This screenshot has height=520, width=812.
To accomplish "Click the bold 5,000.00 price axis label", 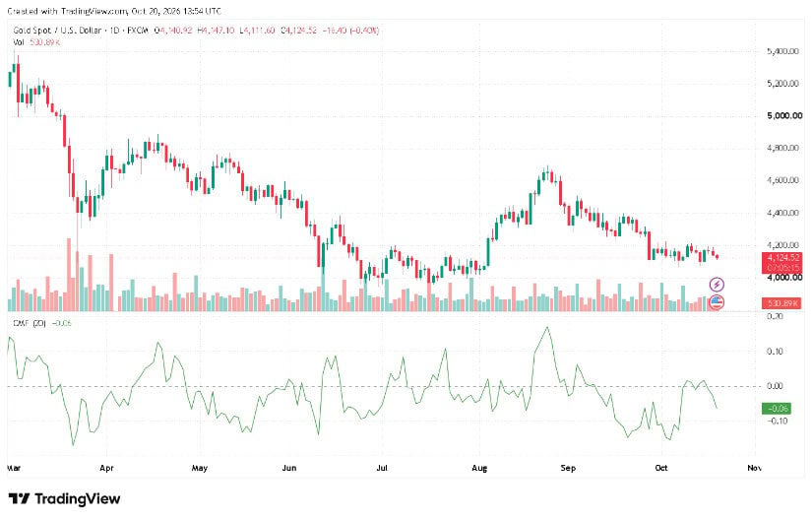I will (x=784, y=115).
